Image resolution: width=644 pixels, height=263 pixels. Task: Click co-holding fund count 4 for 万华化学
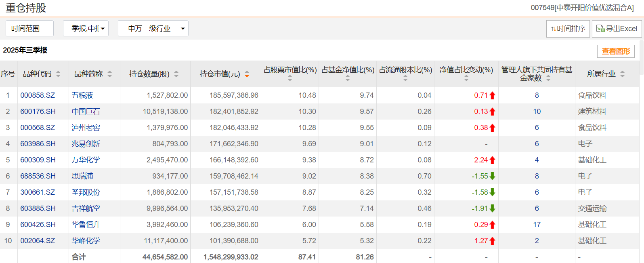(537, 160)
